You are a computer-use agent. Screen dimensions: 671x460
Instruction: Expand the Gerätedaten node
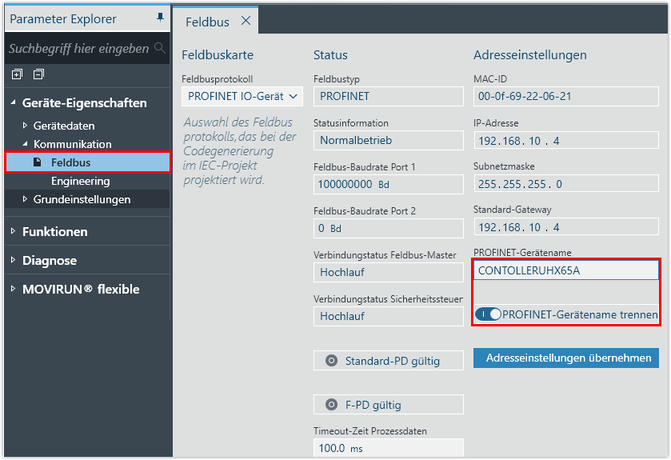click(26, 126)
